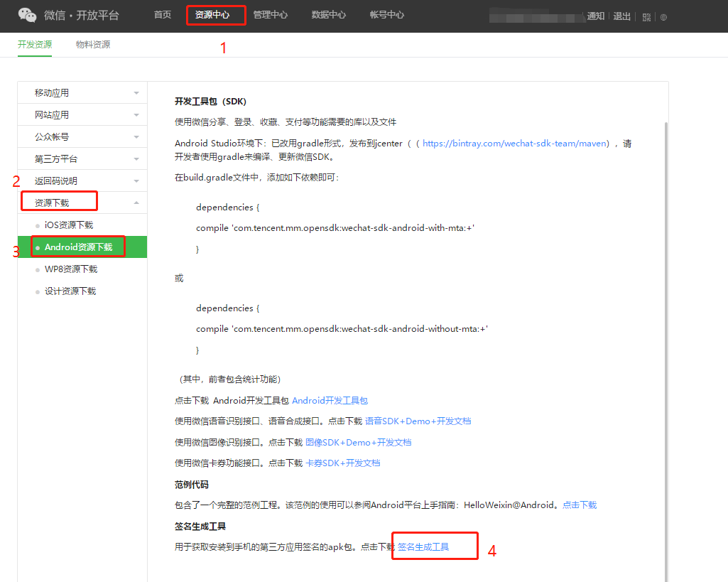Expand the 移动应用 dropdown arrow
Image resolution: width=728 pixels, height=582 pixels.
pyautogui.click(x=136, y=93)
